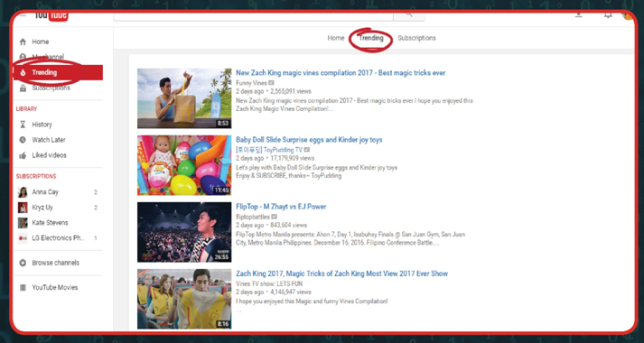Open FlipTop - M Zhayt vs EJ Power title
This screenshot has height=343, width=644.
(x=281, y=207)
